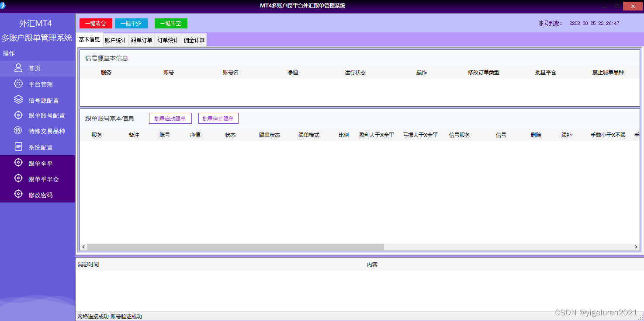644x321 pixels.
Task: Click status text 网络连接成功 账号验证成功
Action: pyautogui.click(x=110, y=317)
